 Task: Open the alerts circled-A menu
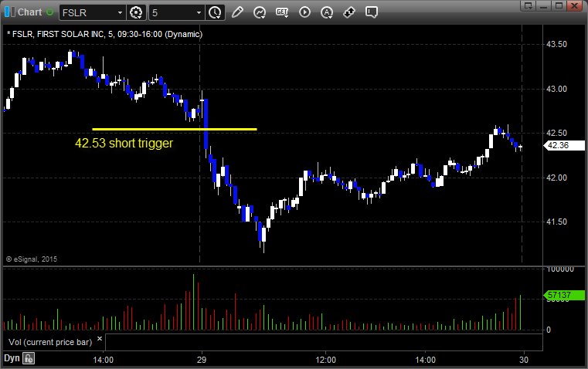(327, 12)
